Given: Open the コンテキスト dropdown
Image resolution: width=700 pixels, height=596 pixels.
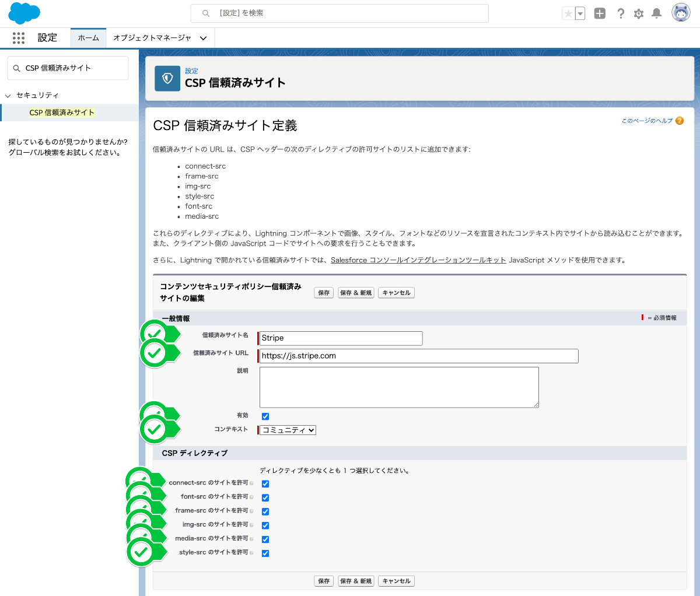Looking at the screenshot, I should pyautogui.click(x=288, y=430).
